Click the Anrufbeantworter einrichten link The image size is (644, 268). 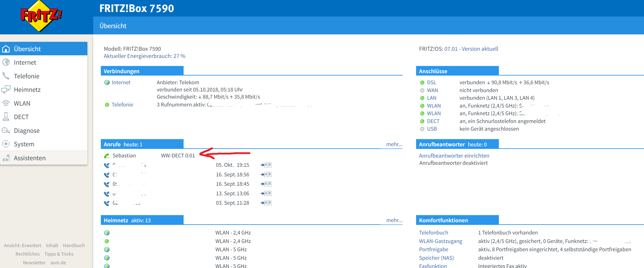click(454, 155)
